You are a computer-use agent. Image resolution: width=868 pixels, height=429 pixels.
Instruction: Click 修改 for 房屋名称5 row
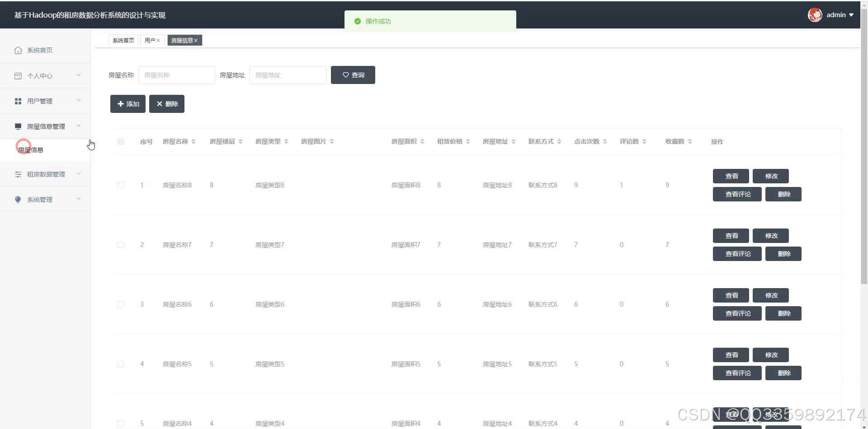point(771,355)
